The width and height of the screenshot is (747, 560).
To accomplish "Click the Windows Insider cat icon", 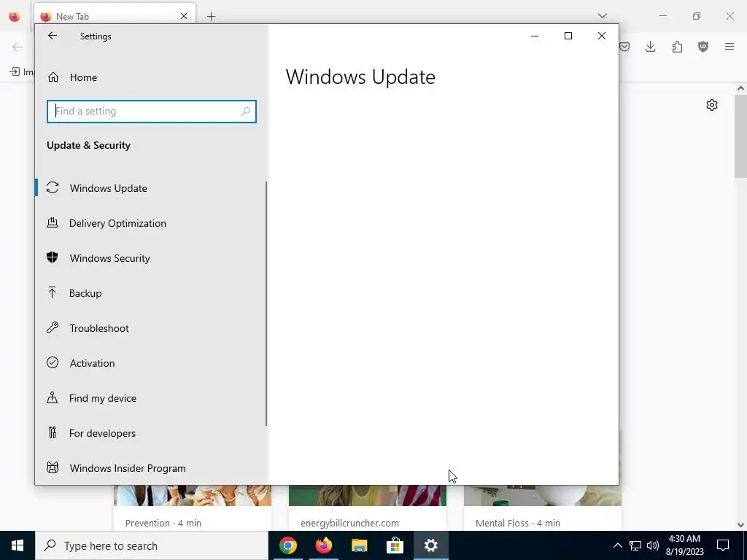I will pyautogui.click(x=53, y=467).
